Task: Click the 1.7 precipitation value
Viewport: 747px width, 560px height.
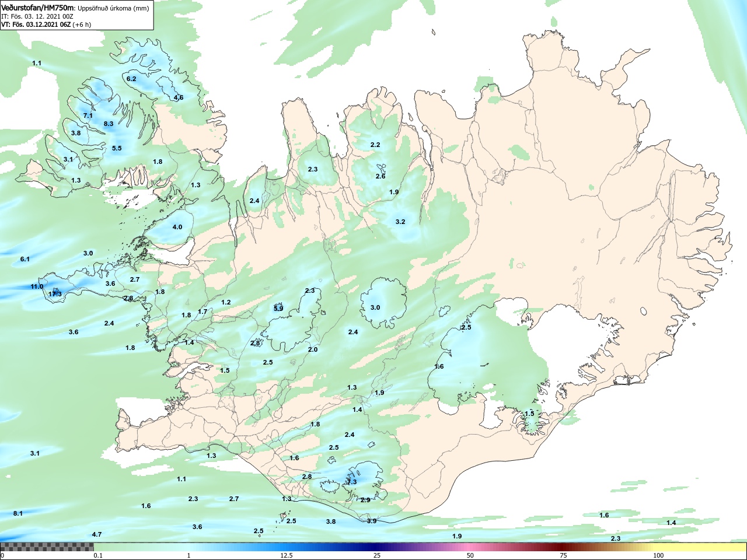Action: click(203, 311)
